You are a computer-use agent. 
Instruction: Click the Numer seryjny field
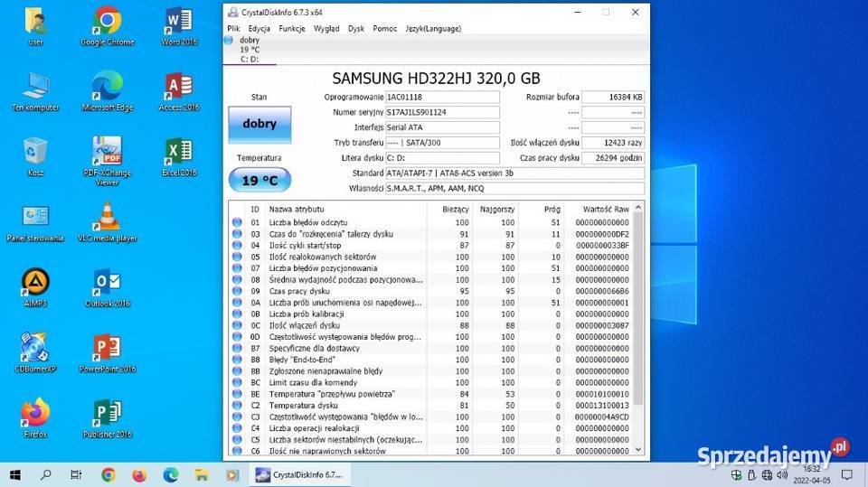pyautogui.click(x=442, y=112)
